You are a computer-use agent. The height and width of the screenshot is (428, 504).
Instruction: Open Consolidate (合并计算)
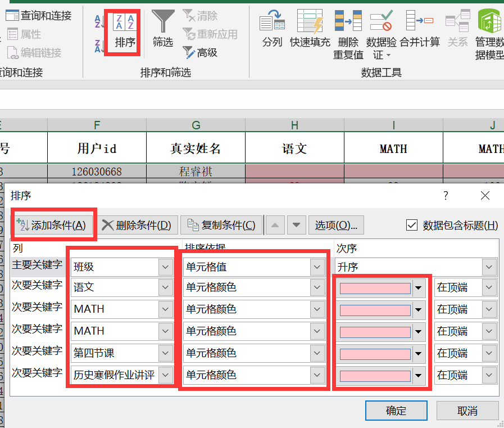click(420, 28)
